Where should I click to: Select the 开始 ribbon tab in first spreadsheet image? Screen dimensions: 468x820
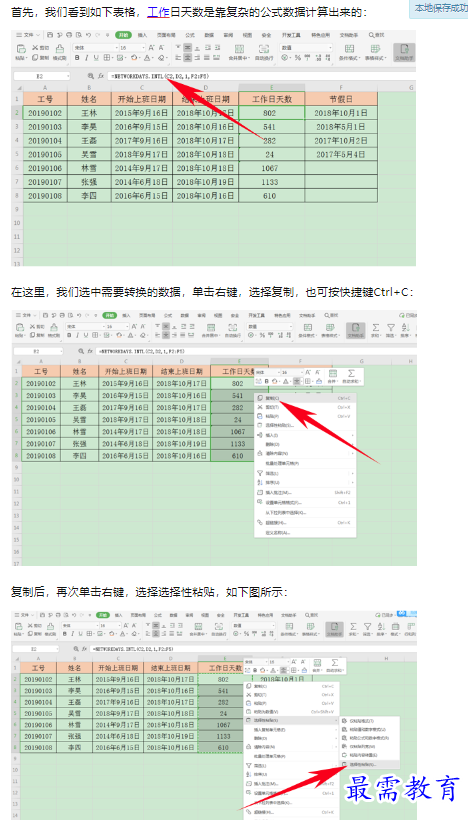pos(123,35)
